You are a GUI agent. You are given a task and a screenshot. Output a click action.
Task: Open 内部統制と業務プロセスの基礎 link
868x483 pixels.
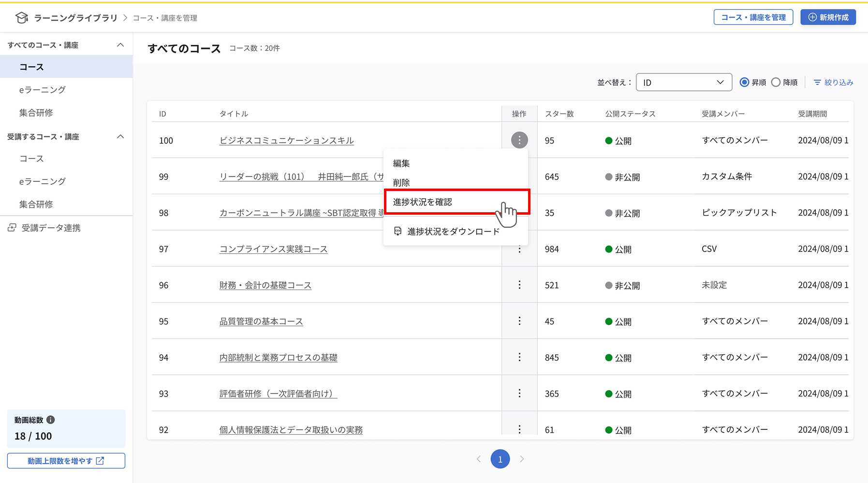279,358
